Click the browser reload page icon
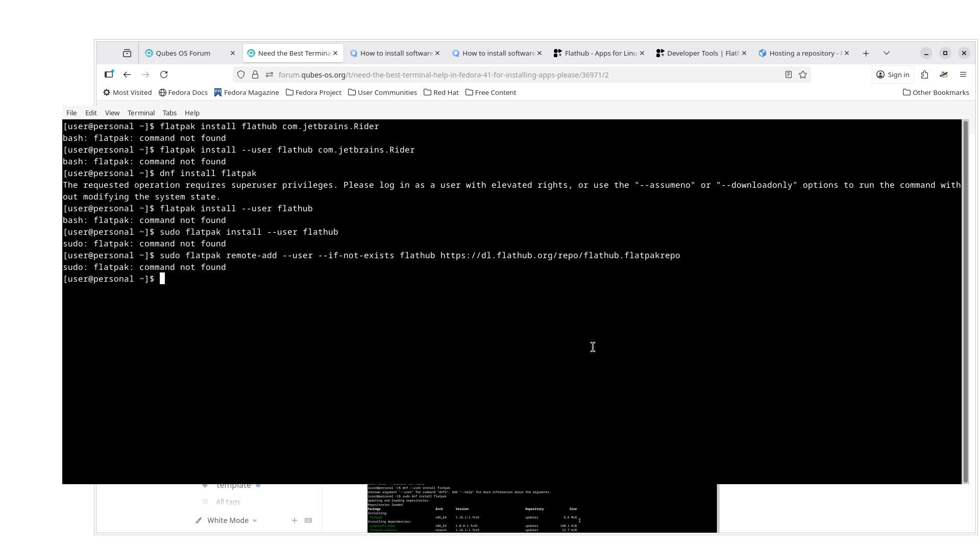The image size is (980, 551). tap(164, 74)
